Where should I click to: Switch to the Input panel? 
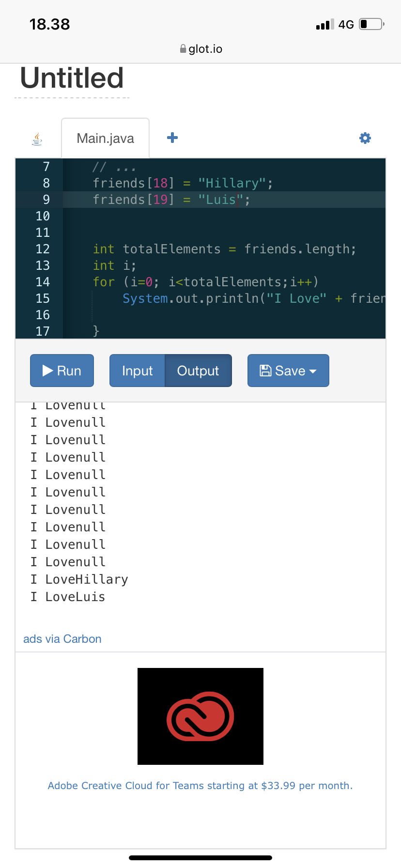137,371
